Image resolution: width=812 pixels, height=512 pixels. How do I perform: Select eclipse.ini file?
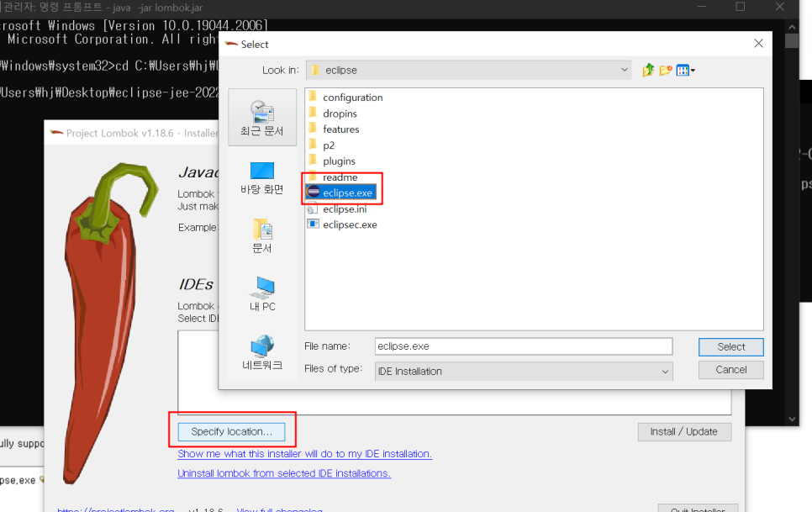(x=337, y=209)
